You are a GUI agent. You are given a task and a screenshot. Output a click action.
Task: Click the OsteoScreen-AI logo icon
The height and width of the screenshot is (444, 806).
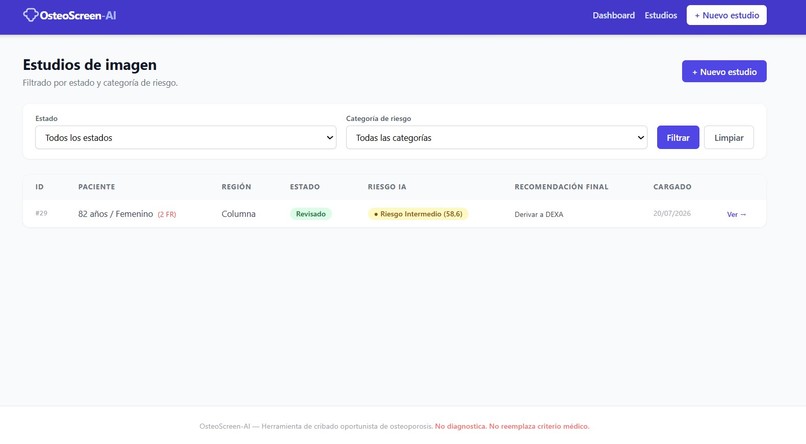point(30,15)
